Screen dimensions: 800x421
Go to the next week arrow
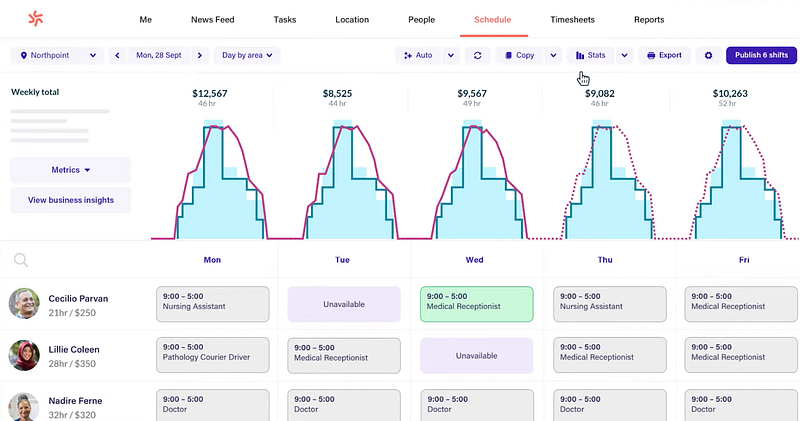tap(200, 56)
